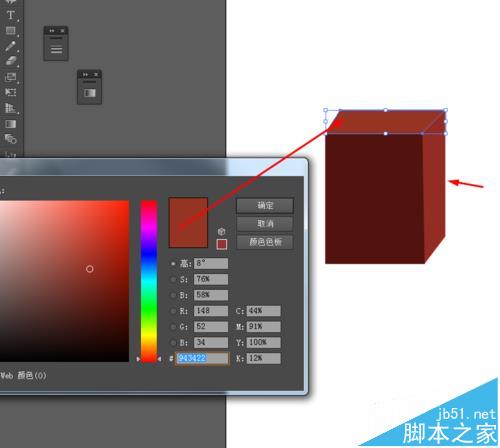
Task: Select the G green radio button
Action: coord(173,327)
